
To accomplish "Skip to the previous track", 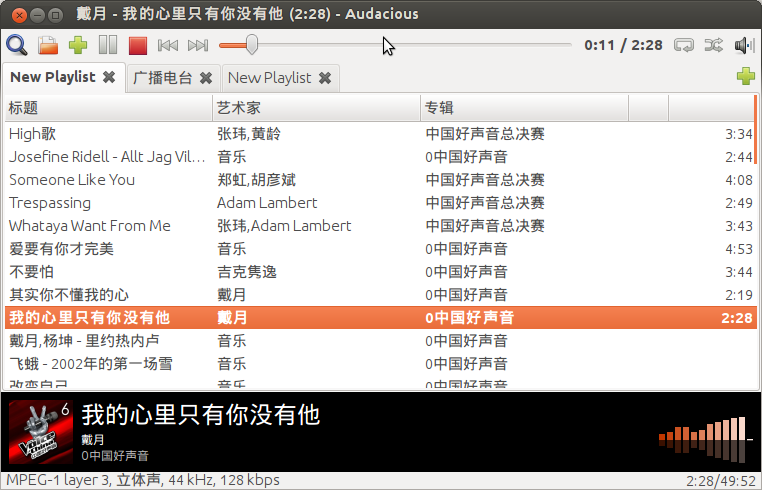I will [x=168, y=45].
